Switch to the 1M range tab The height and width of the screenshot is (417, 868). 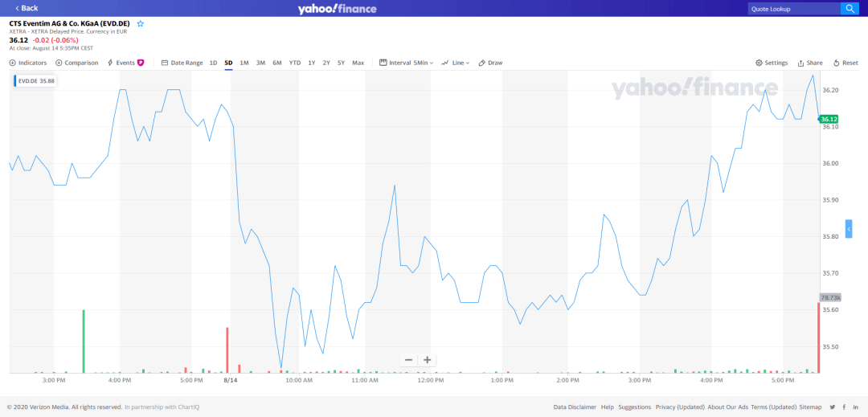pos(244,63)
